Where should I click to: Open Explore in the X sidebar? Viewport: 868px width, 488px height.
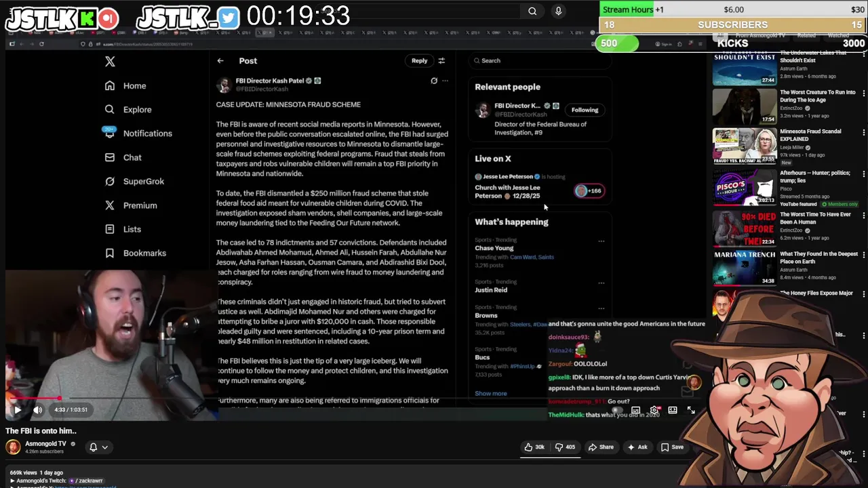(x=128, y=110)
